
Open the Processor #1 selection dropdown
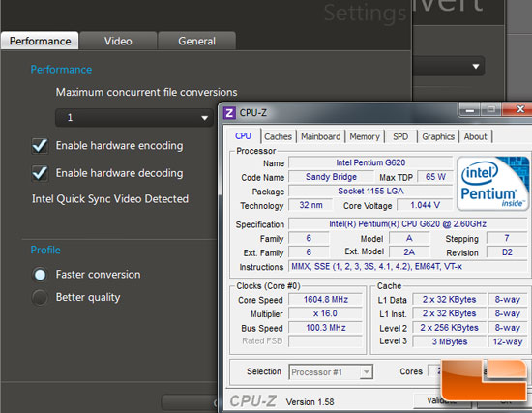pos(331,372)
